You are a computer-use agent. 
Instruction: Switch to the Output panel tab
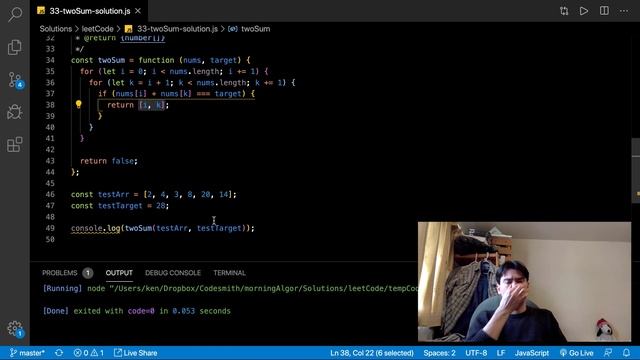click(119, 273)
